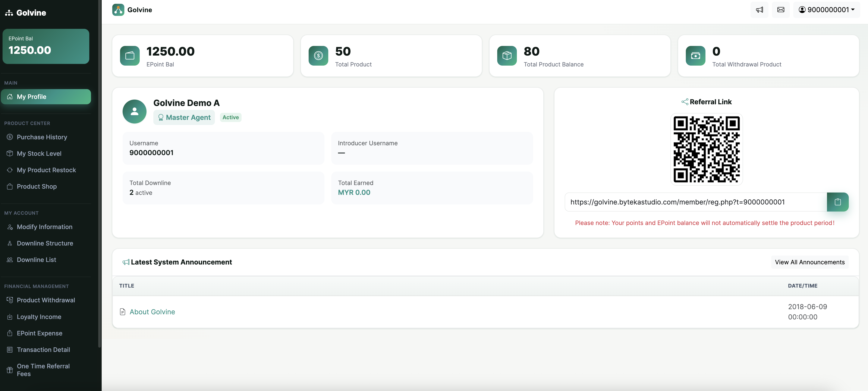Click the person-gear icon beside Modify Information
The width and height of the screenshot is (868, 391).
pyautogui.click(x=10, y=227)
